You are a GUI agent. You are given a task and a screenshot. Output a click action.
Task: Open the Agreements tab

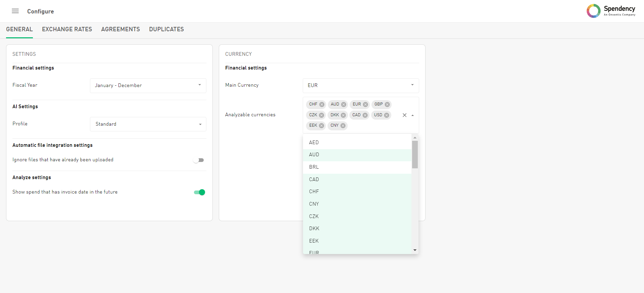[x=120, y=29]
